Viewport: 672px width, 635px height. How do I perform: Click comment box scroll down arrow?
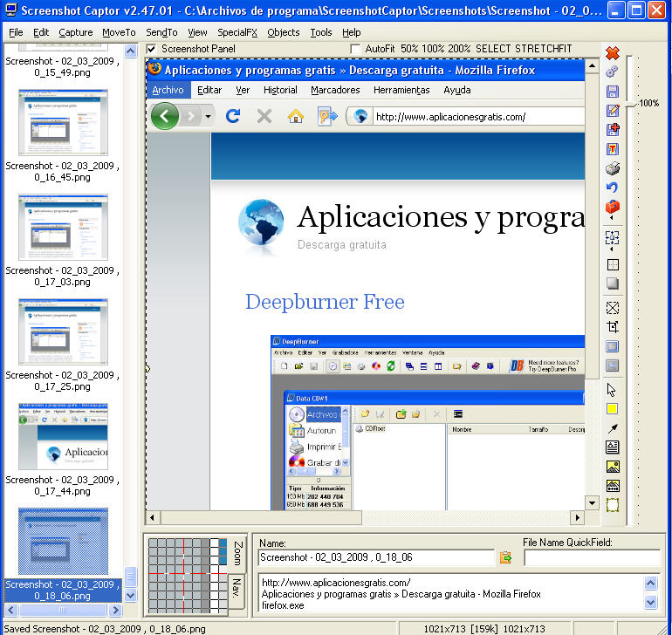tap(650, 603)
